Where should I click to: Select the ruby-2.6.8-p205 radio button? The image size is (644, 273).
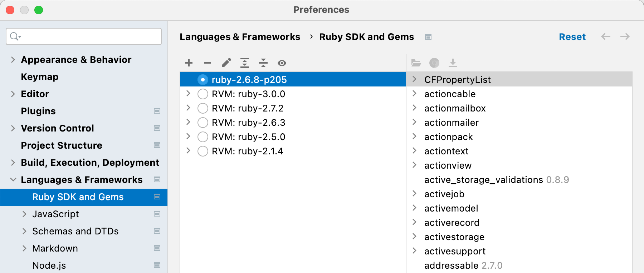pos(203,80)
